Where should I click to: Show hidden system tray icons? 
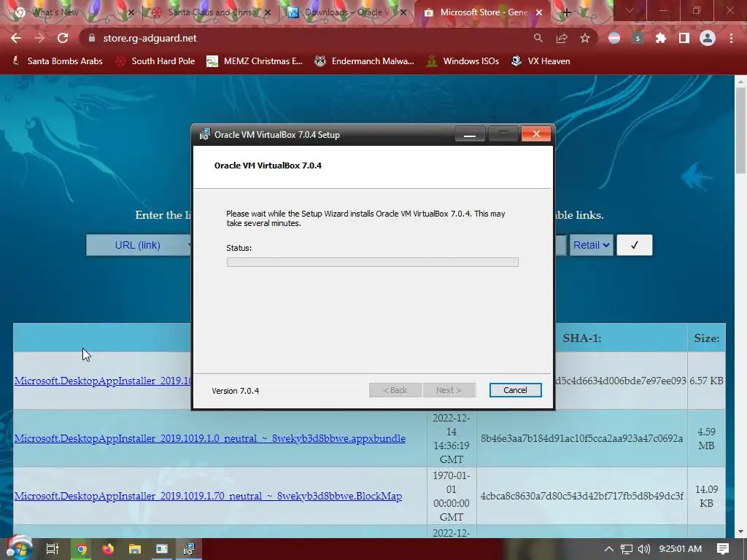click(608, 549)
